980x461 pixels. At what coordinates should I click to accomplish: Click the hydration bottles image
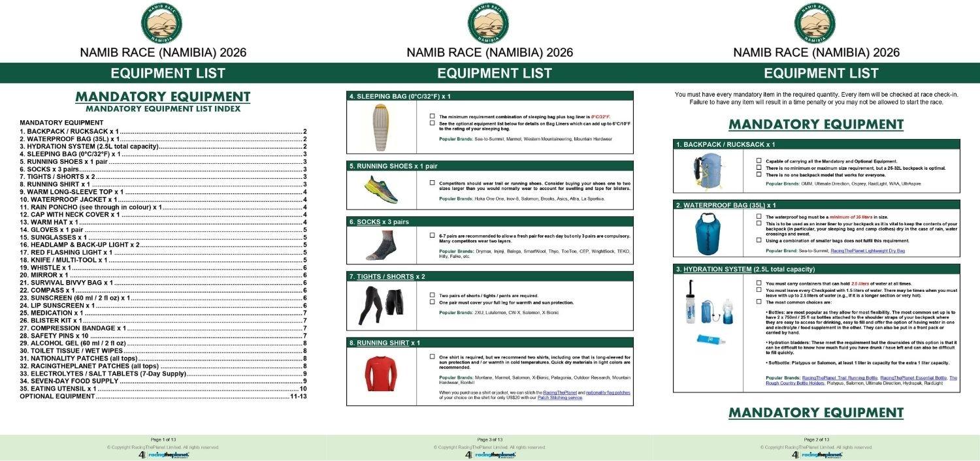[708, 312]
